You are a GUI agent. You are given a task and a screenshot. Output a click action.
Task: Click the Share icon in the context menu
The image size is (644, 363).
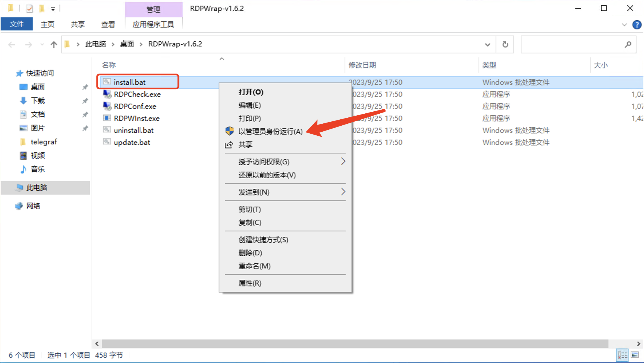tap(229, 145)
